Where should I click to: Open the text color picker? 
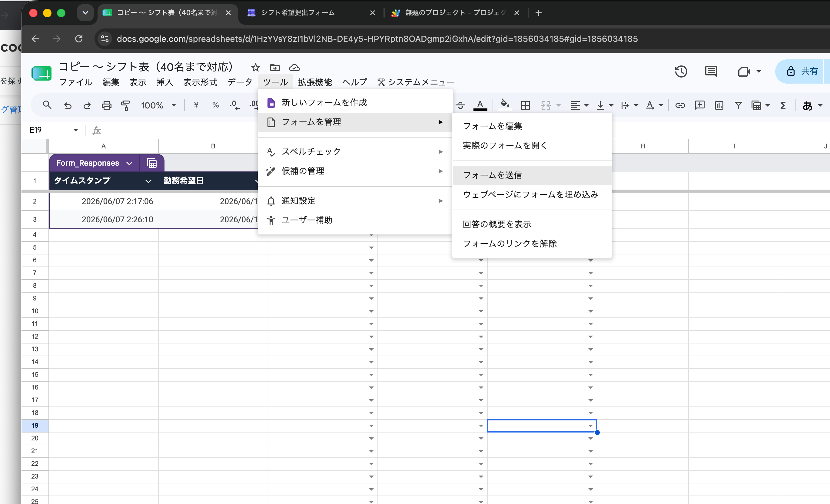480,105
